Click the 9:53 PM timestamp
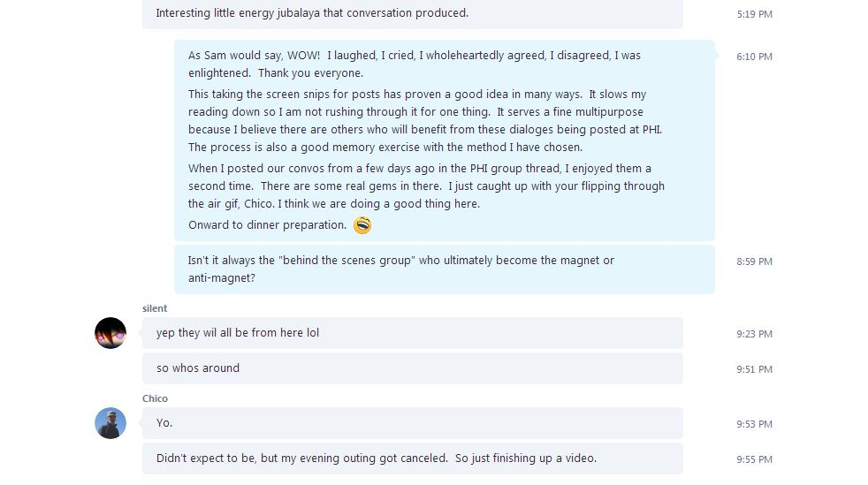This screenshot has width=868, height=485. pyautogui.click(x=754, y=424)
